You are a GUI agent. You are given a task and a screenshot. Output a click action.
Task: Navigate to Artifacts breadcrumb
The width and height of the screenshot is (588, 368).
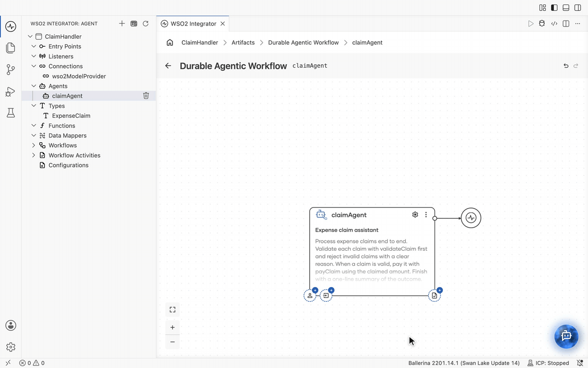pyautogui.click(x=243, y=43)
